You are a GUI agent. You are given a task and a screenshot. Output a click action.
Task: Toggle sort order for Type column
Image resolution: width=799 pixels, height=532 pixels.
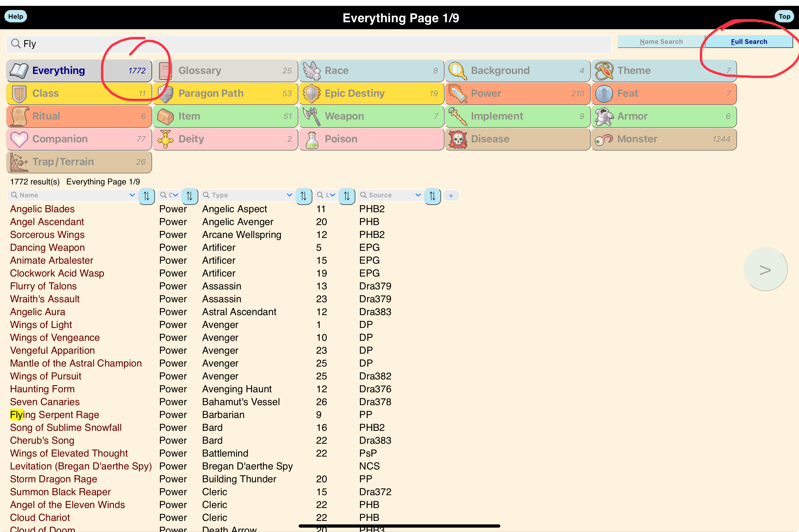coord(304,196)
